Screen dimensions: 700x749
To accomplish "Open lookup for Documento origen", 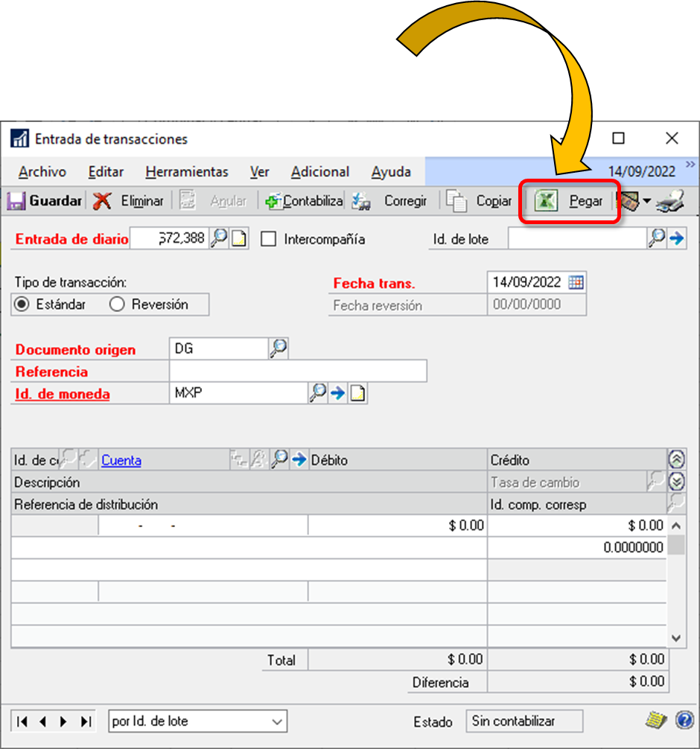I will [279, 348].
